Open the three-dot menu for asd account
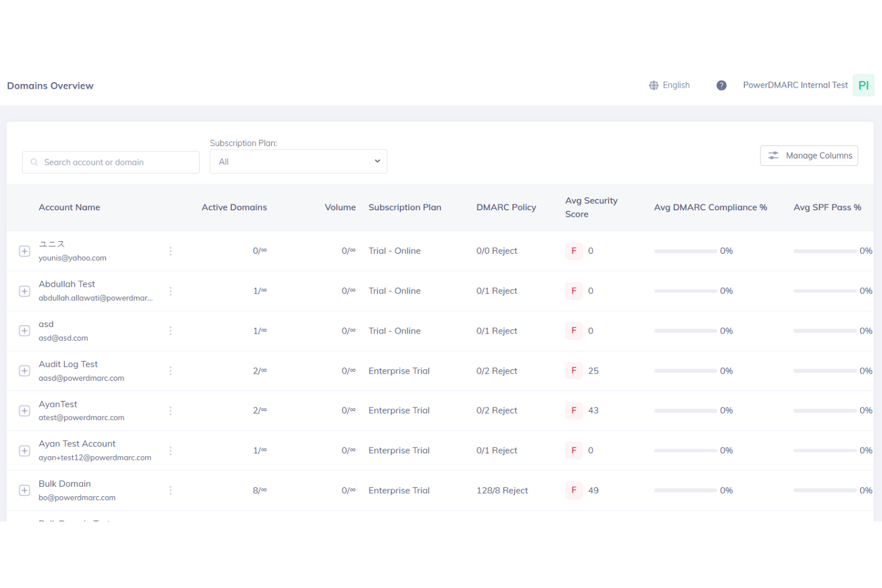This screenshot has width=882, height=588. tap(170, 331)
